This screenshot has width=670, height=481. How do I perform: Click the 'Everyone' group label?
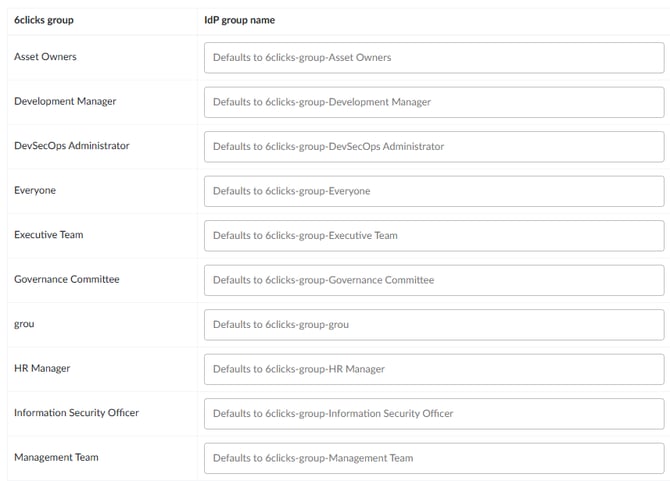[35, 190]
